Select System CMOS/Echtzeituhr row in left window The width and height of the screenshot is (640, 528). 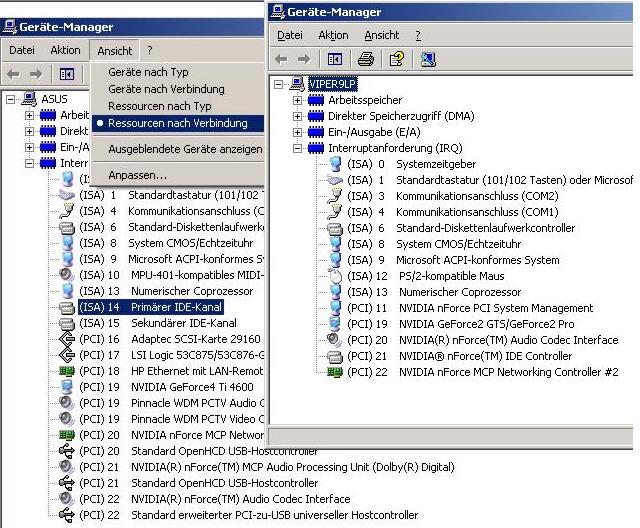(x=166, y=243)
